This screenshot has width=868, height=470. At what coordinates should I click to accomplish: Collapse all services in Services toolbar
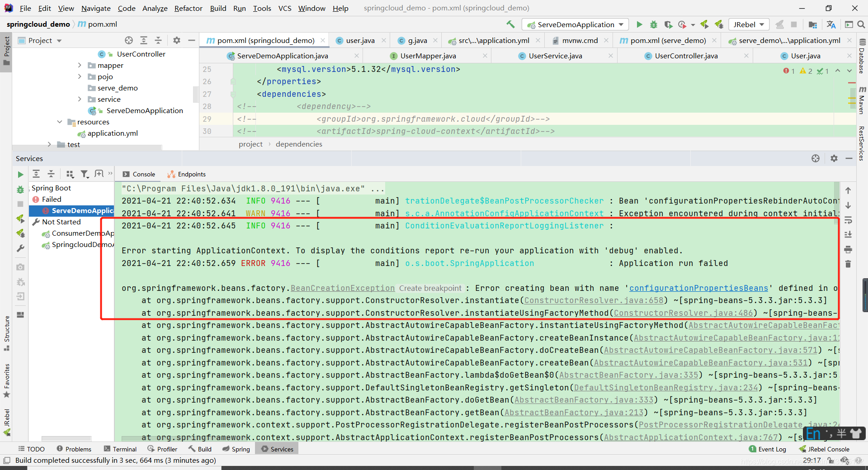click(51, 174)
